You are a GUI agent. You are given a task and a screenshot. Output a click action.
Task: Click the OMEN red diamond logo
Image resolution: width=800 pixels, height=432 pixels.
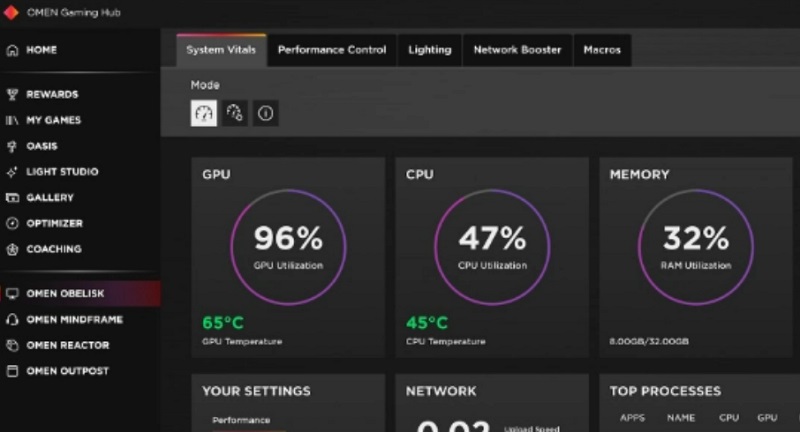click(11, 12)
